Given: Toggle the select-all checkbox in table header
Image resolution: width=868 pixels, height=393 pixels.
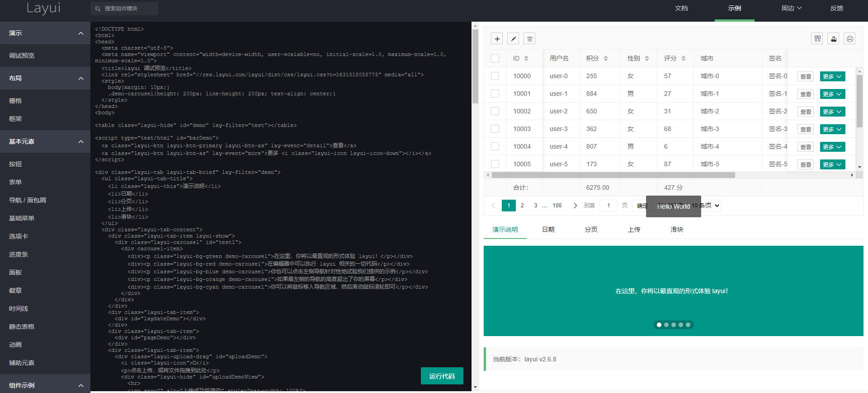Looking at the screenshot, I should click(495, 58).
